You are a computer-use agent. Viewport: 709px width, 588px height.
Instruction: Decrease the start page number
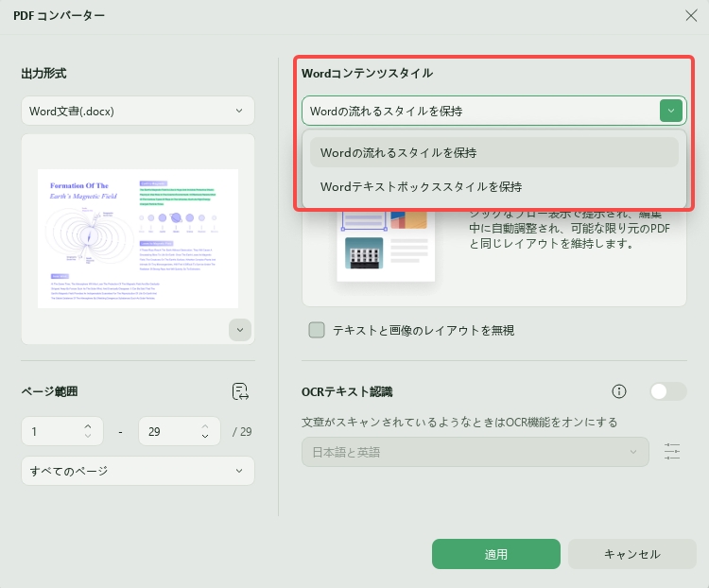click(88, 437)
